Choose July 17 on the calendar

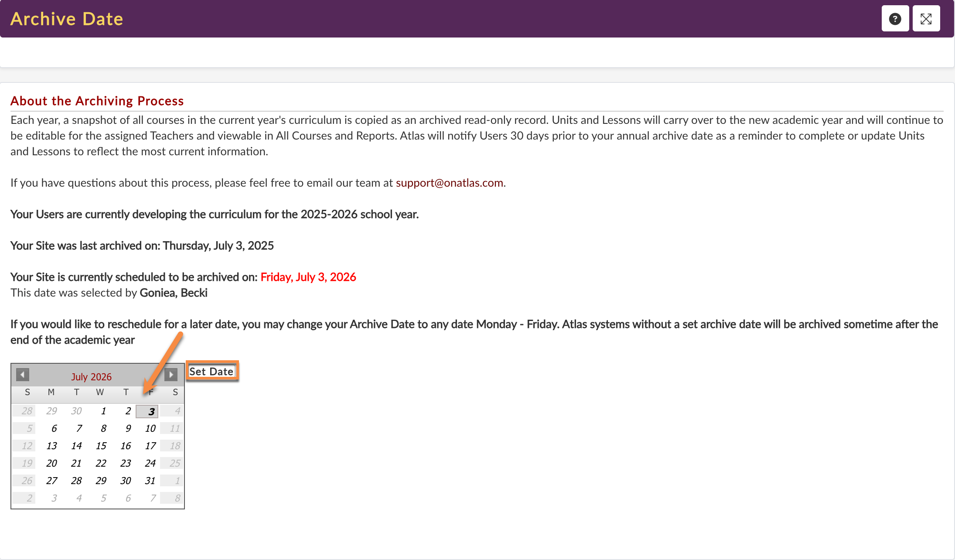coord(150,446)
